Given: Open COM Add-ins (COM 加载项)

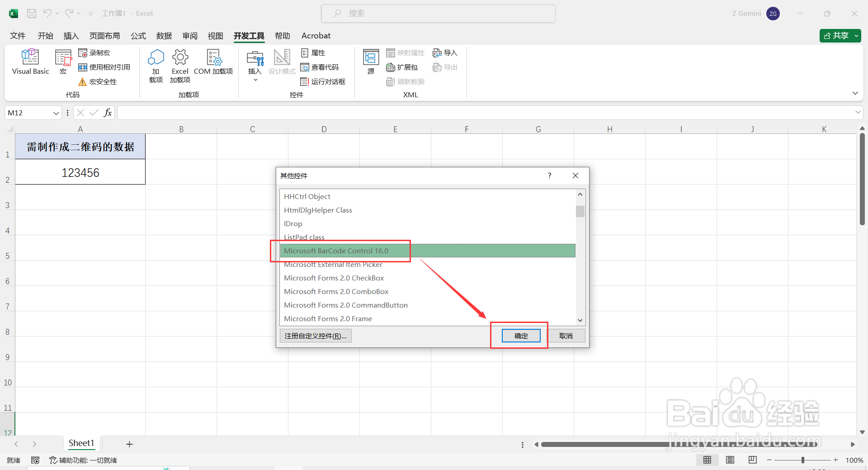Looking at the screenshot, I should coord(213,62).
